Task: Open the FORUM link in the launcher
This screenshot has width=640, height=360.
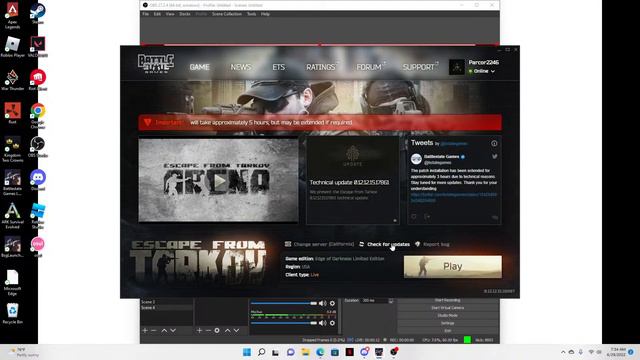Action: tap(369, 67)
